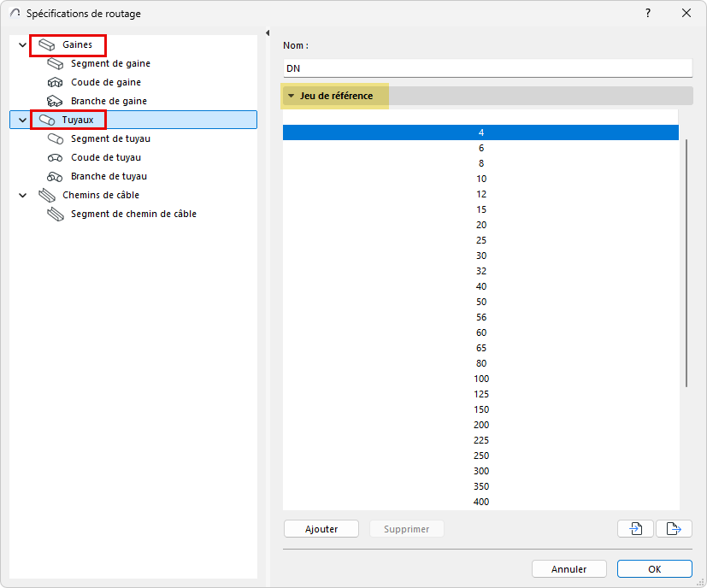Select value 150 in reference list
The height and width of the screenshot is (588, 707).
click(x=480, y=409)
